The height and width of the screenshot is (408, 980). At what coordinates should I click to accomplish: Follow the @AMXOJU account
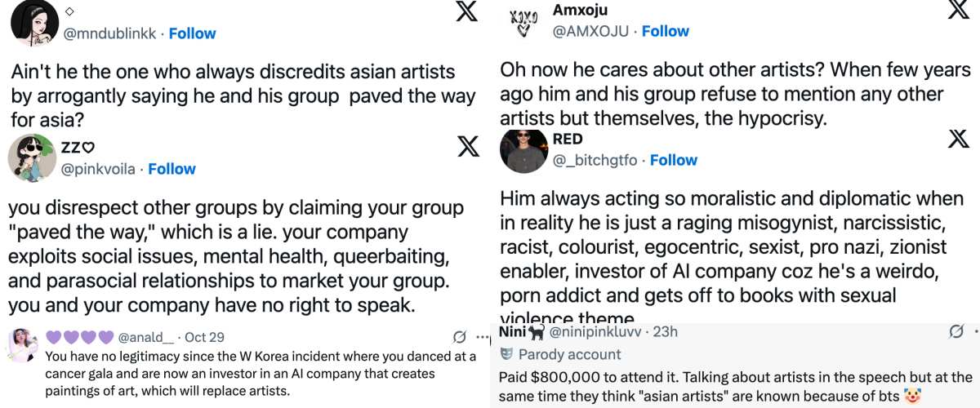click(x=665, y=31)
